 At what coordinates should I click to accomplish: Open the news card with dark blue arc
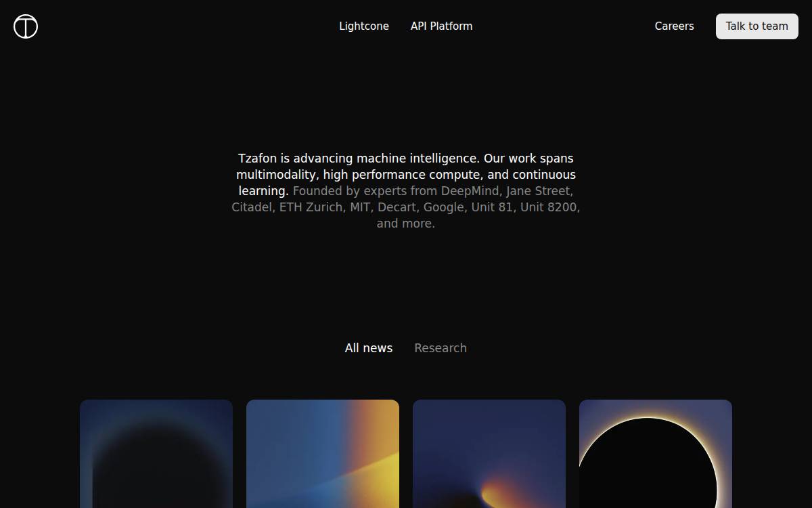click(156, 454)
